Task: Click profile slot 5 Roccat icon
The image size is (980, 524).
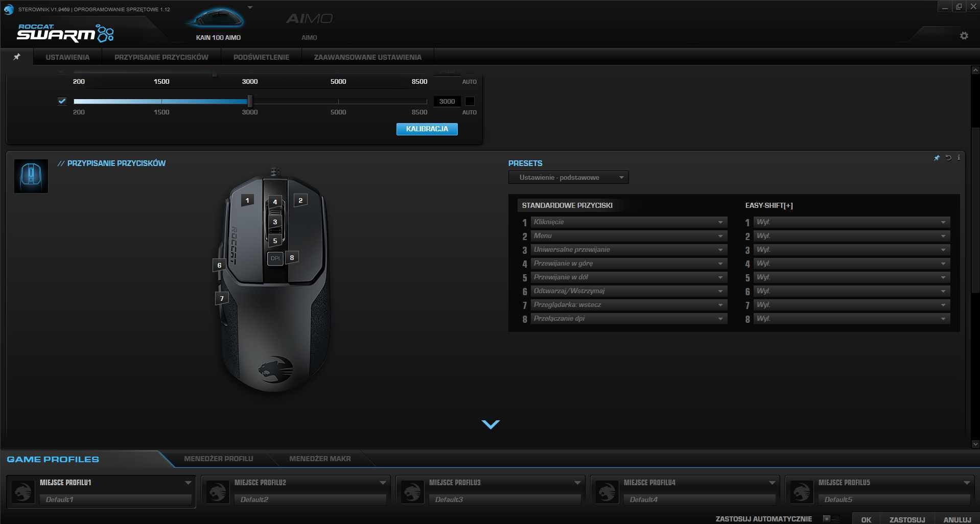Action: [802, 492]
